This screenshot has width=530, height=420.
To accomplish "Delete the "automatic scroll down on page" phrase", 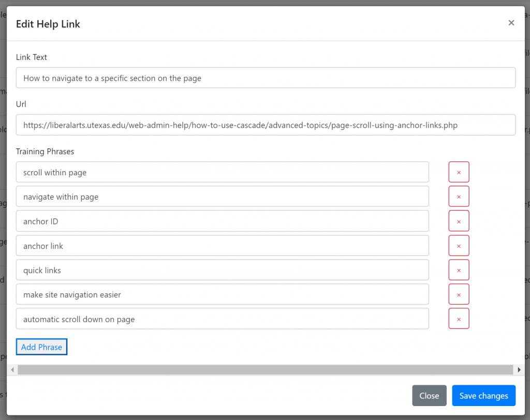I will [x=459, y=319].
